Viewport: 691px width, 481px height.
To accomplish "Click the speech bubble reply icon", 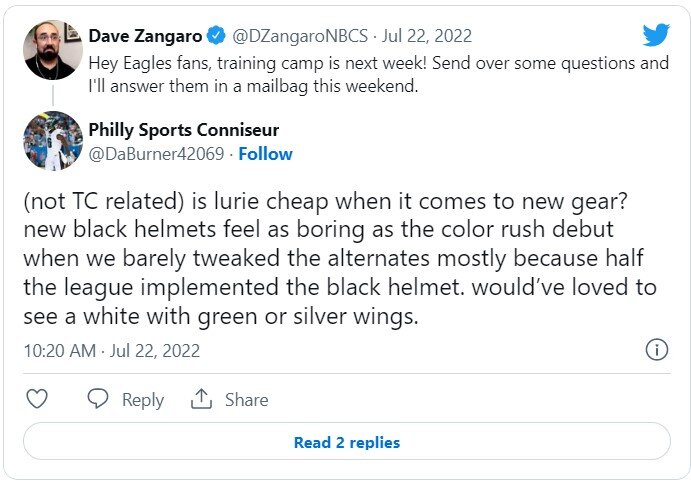I will point(98,399).
